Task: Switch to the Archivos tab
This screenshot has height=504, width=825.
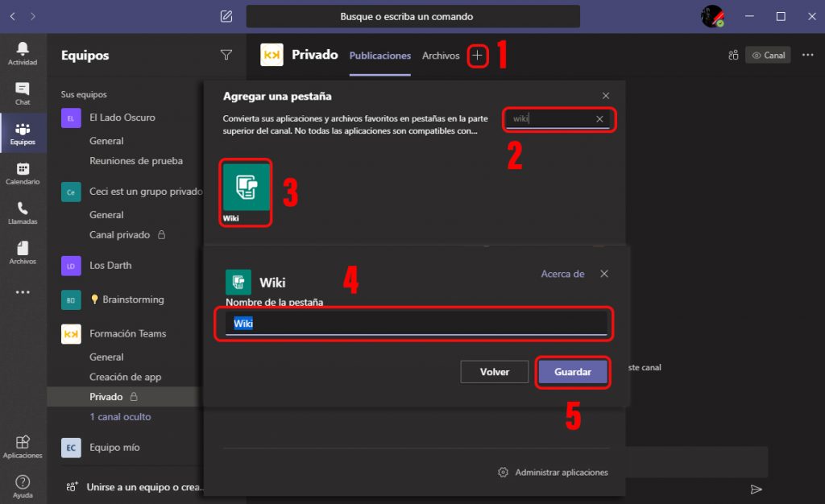Action: 441,56
